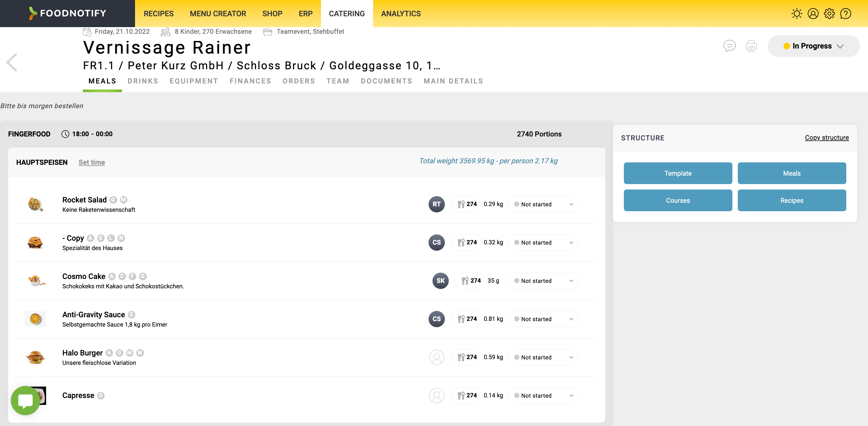This screenshot has height=426, width=868.
Task: Switch to the ANALYTICS tab
Action: (401, 13)
